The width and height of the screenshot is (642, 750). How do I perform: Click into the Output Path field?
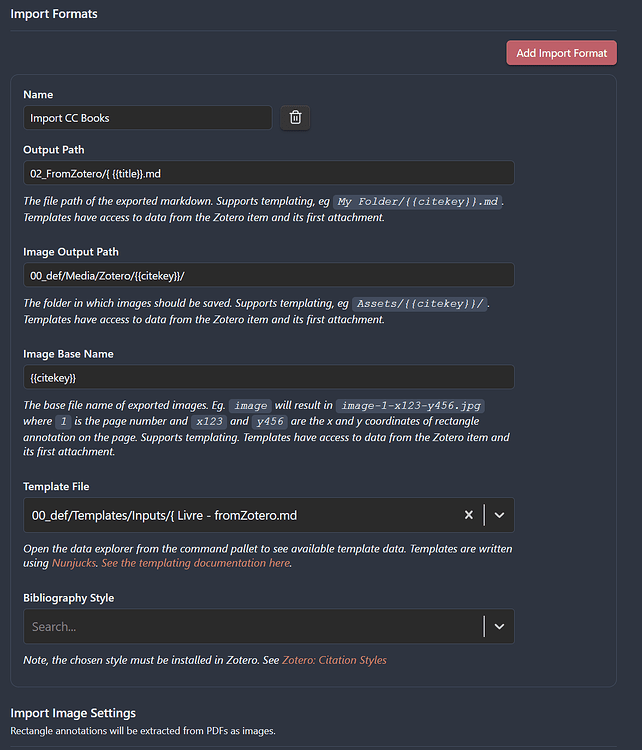[268, 173]
